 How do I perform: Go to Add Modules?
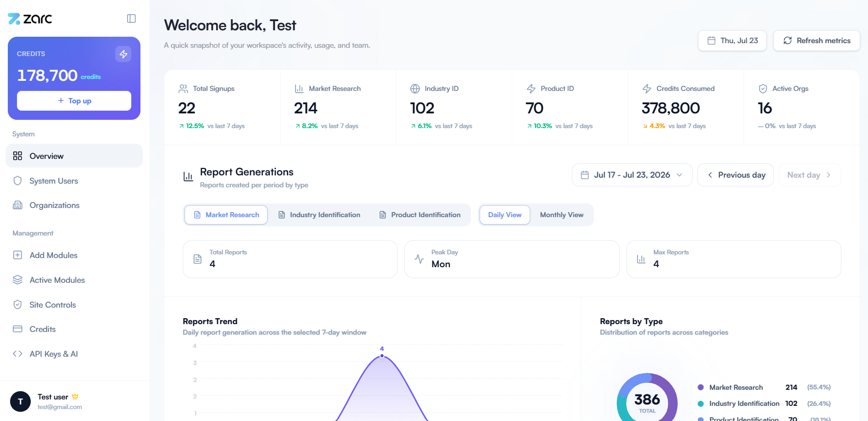coord(74,255)
